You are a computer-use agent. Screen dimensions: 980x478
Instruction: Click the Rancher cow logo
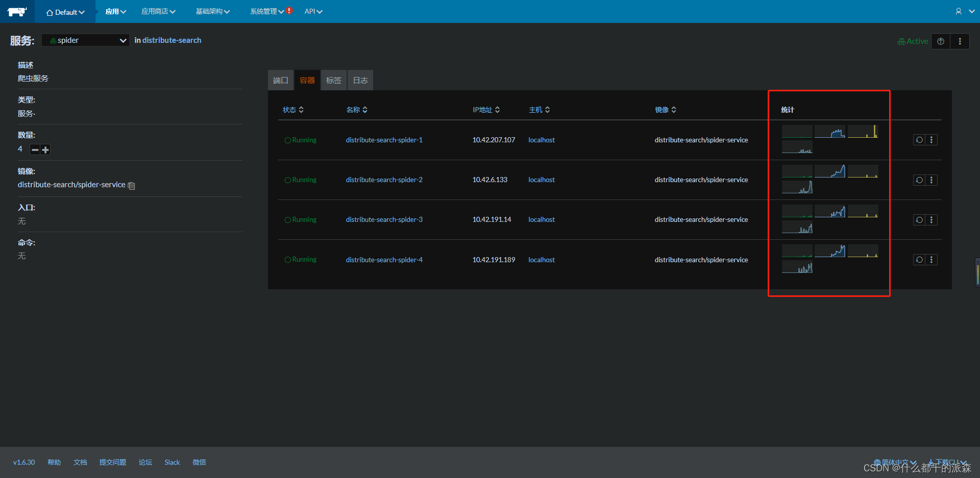click(17, 11)
